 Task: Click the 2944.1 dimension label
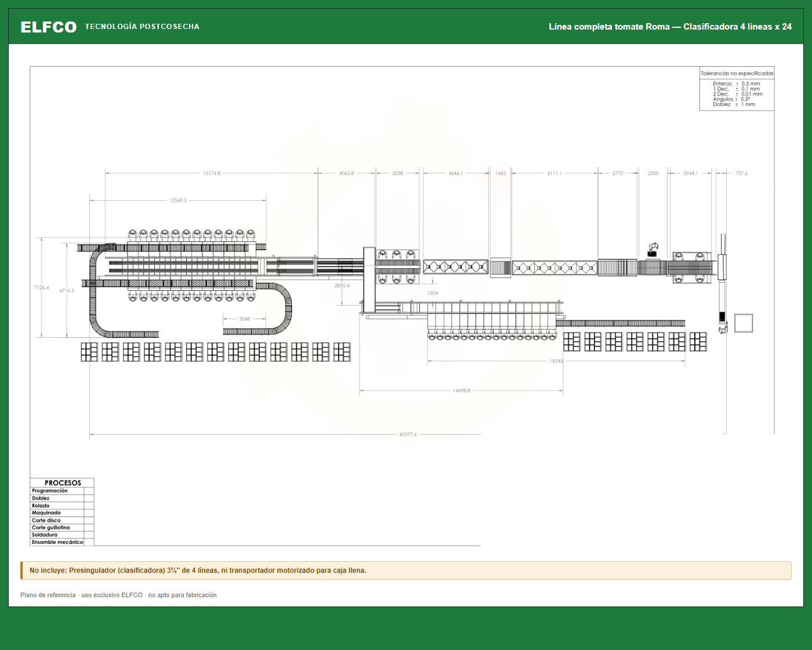pos(691,174)
